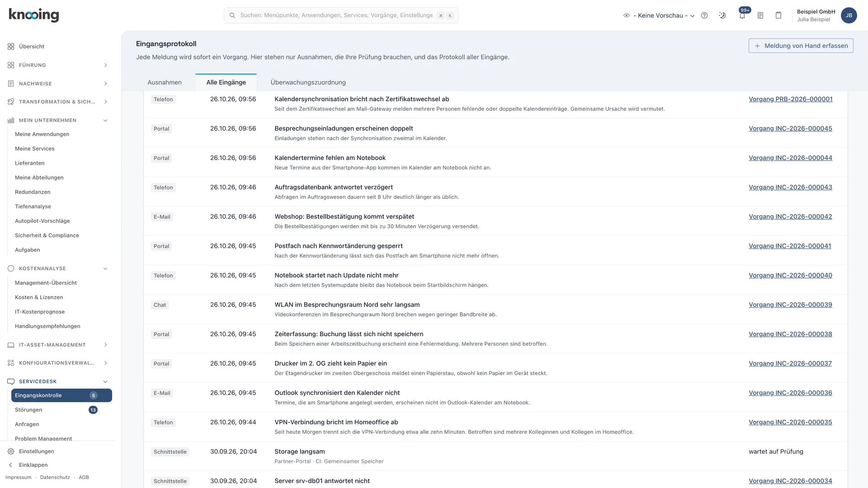
Task: Open the notifications bell icon
Action: pos(742,15)
